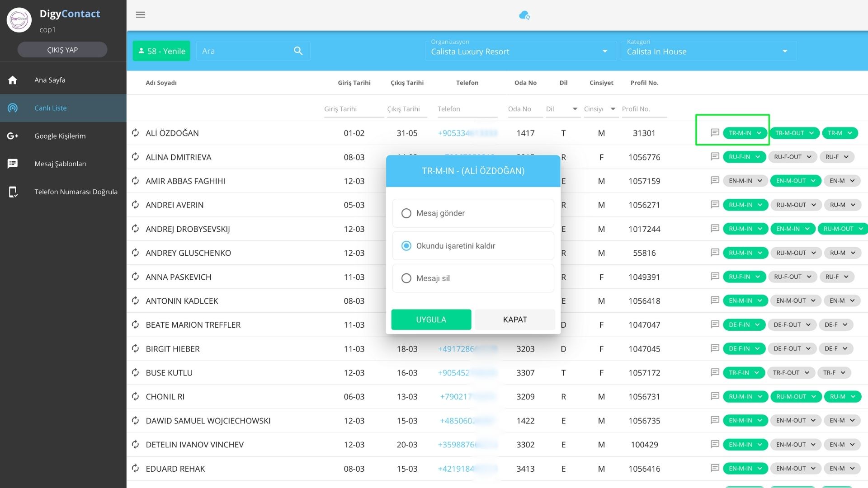This screenshot has width=868, height=488.
Task: Click refresh icon next to ALINA DMITRIEVA
Action: pos(135,157)
